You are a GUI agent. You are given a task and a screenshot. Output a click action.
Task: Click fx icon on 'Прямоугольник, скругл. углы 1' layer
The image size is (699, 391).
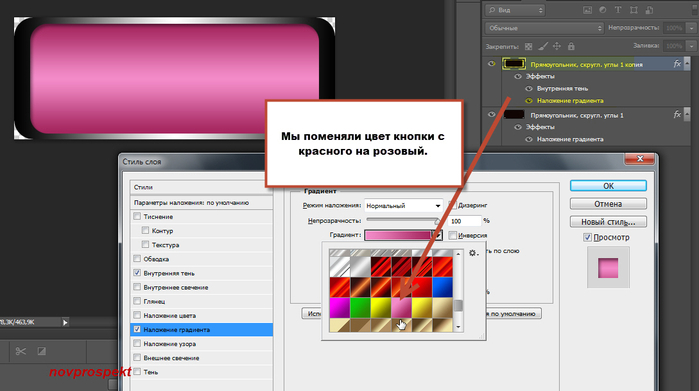click(677, 115)
